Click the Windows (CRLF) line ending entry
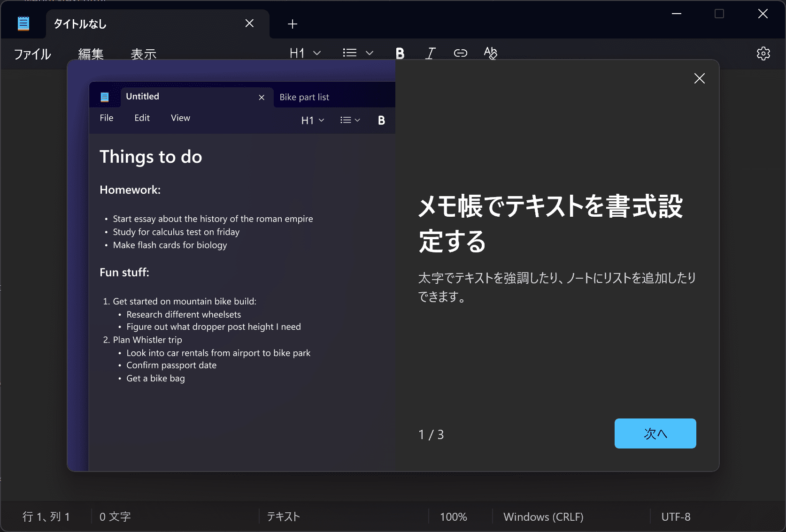Viewport: 786px width, 532px height. click(x=544, y=517)
